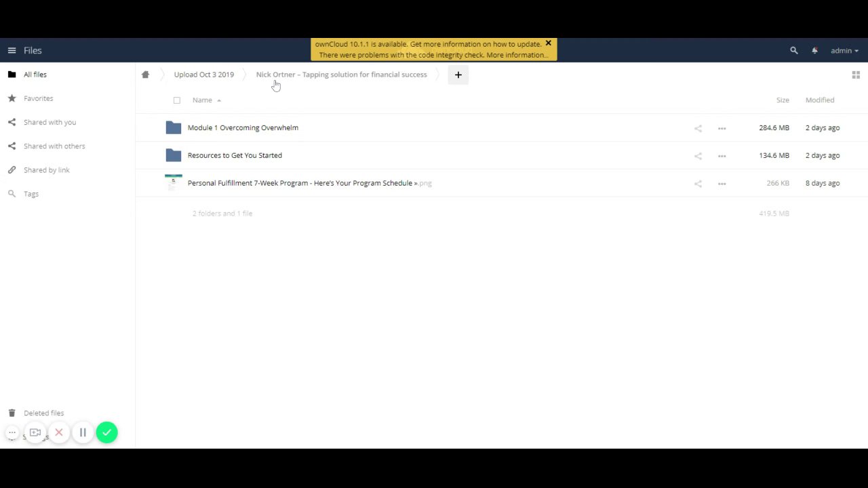Click the Files app title in header

coord(33,50)
